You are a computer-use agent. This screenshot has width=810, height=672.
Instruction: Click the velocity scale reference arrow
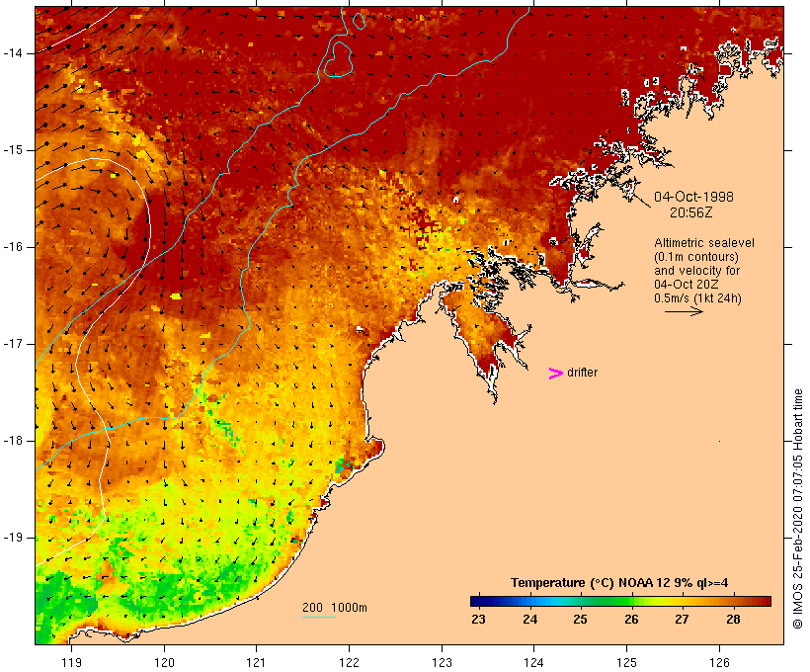684,311
